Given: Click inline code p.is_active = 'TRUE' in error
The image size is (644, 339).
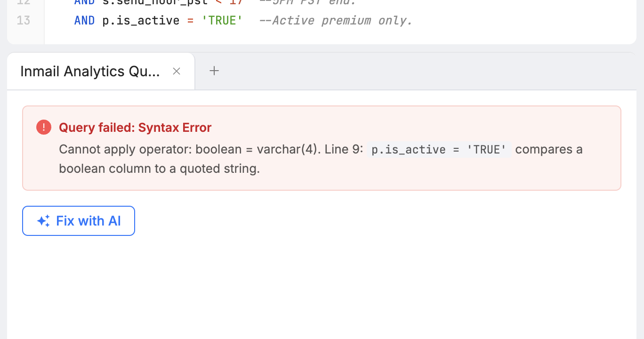Looking at the screenshot, I should pyautogui.click(x=439, y=150).
